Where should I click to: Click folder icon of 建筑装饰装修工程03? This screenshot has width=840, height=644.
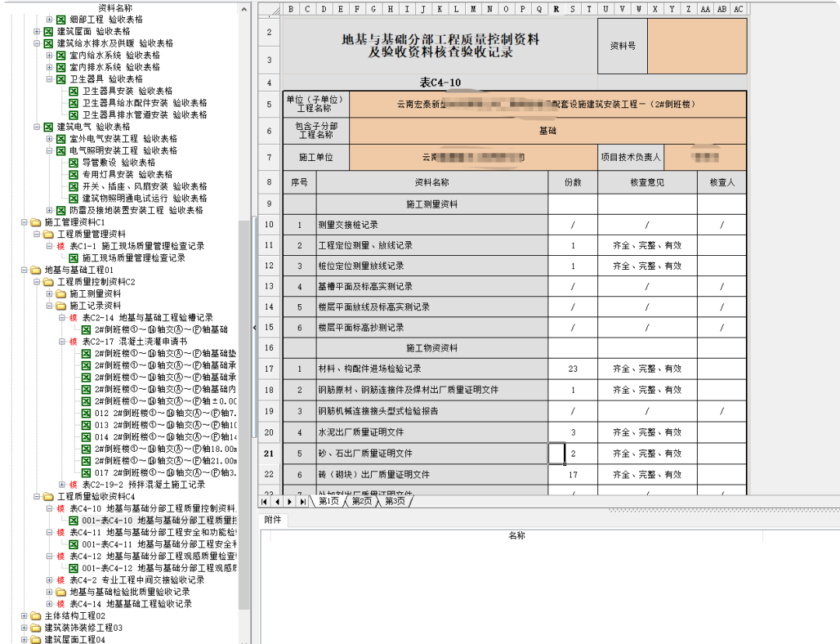point(36,628)
